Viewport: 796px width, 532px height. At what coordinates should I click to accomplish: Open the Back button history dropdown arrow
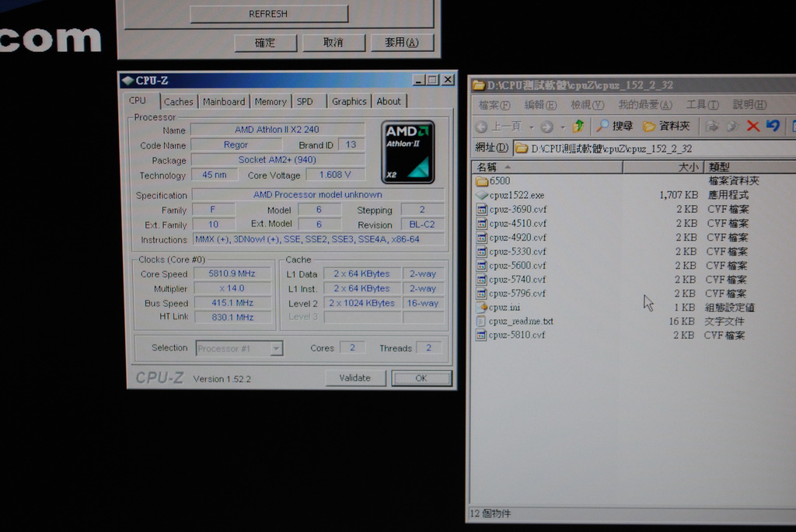click(x=531, y=127)
